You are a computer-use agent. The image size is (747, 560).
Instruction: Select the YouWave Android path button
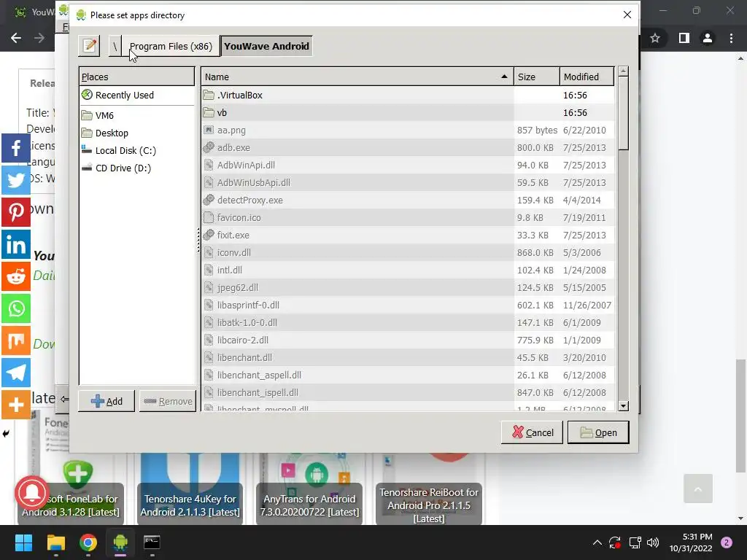[x=266, y=46]
